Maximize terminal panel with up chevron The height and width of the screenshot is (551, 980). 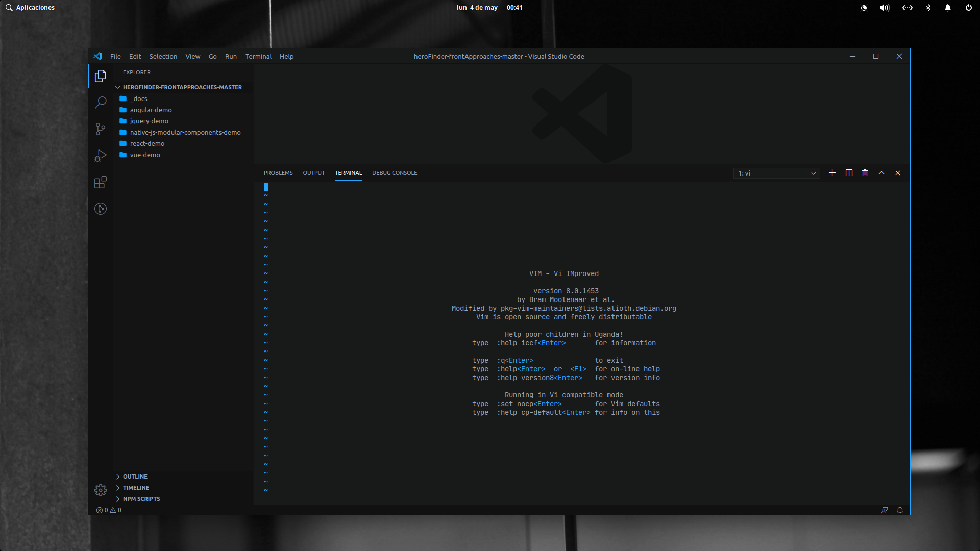click(x=881, y=173)
